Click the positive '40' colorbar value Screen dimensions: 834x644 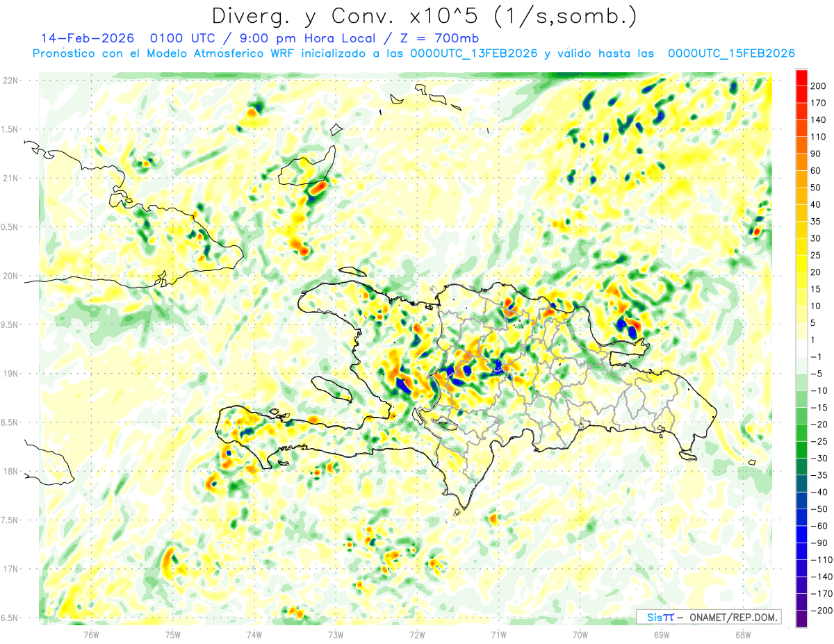click(x=817, y=204)
